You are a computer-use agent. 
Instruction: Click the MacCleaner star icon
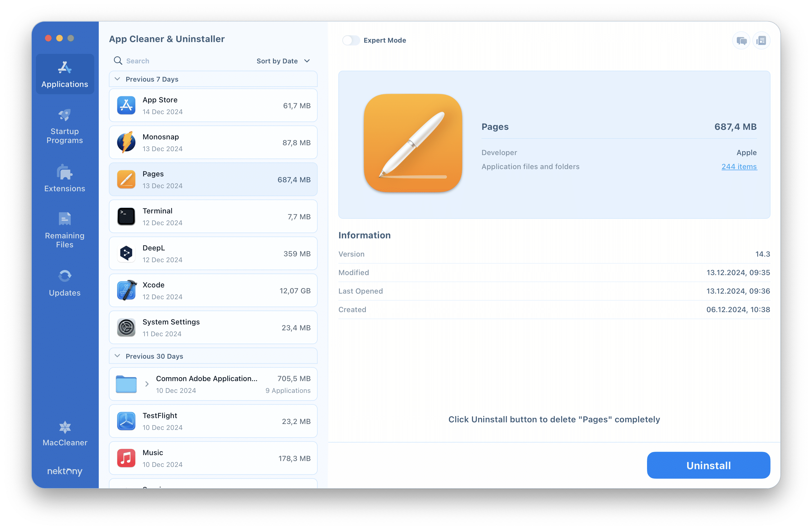65,427
